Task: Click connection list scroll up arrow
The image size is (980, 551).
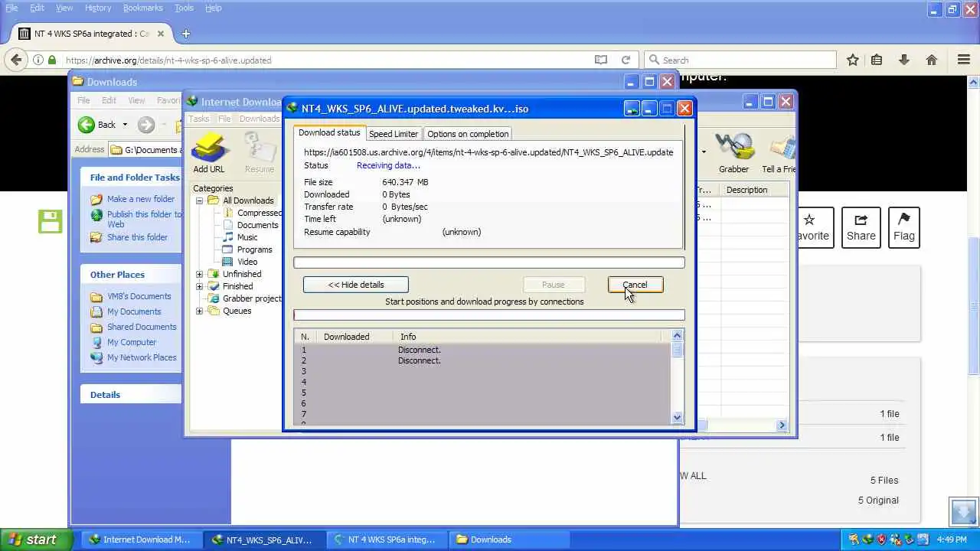Action: tap(677, 335)
